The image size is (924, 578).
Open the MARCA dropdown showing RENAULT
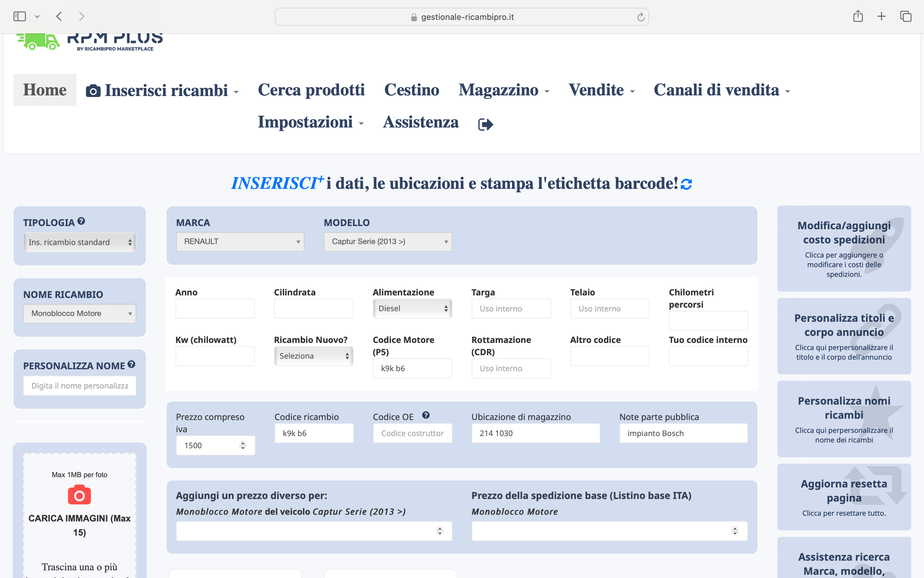[x=240, y=241]
